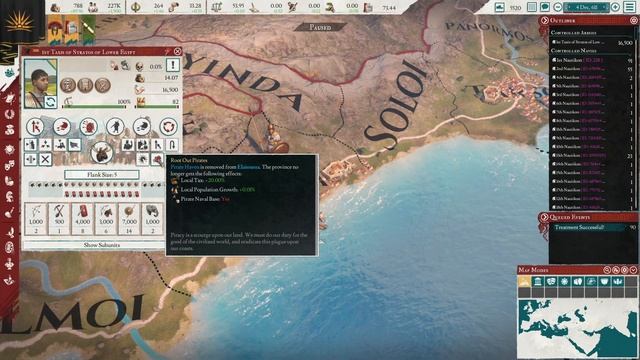
Task: Toggle the single soldier square icon right group
Action: coord(128,144)
